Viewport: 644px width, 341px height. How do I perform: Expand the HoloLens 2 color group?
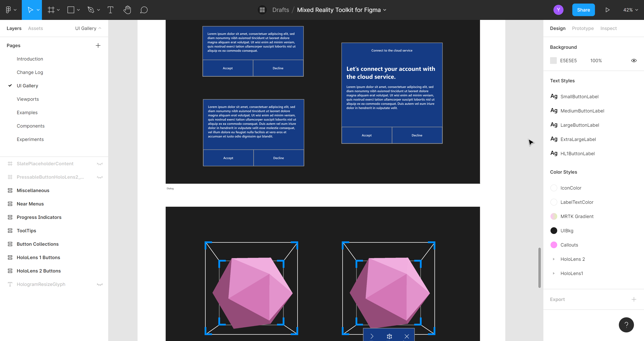[554, 259]
